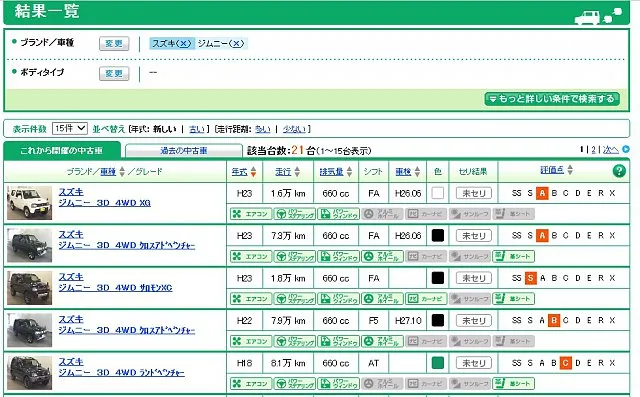Click greyed aluminium wheel icon in 1.6万km row

tap(382, 214)
